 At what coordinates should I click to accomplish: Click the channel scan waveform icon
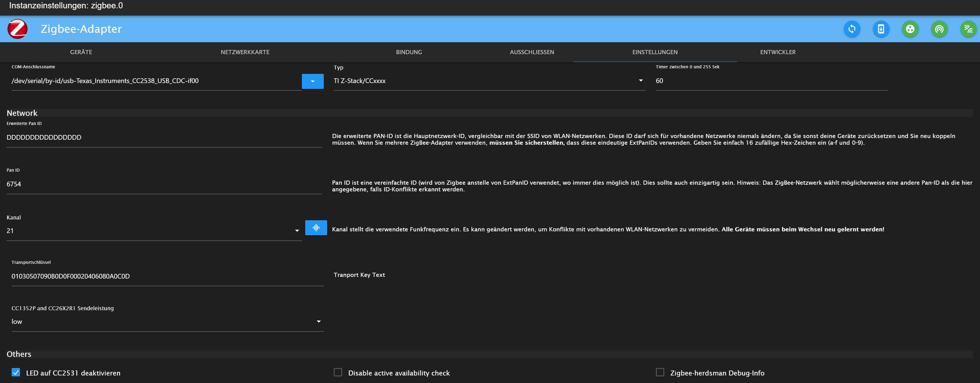[316, 228]
